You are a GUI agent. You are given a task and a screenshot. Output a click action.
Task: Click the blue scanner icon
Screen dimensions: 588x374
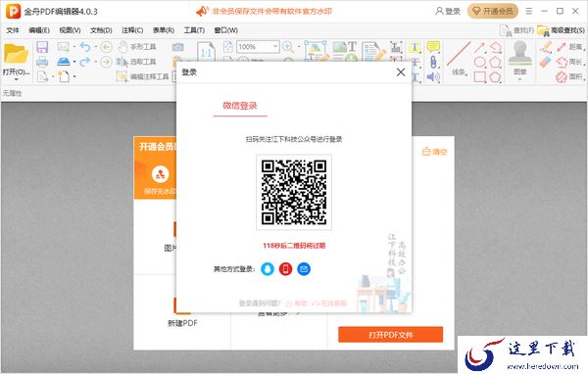(x=64, y=62)
